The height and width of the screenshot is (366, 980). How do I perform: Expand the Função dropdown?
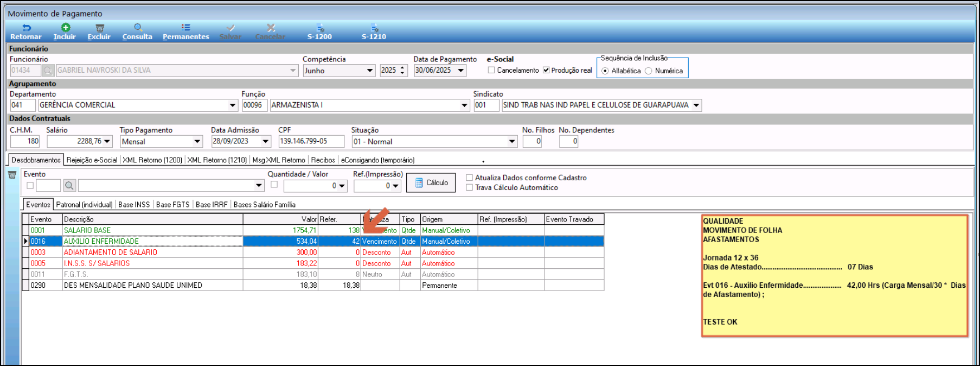click(x=464, y=105)
